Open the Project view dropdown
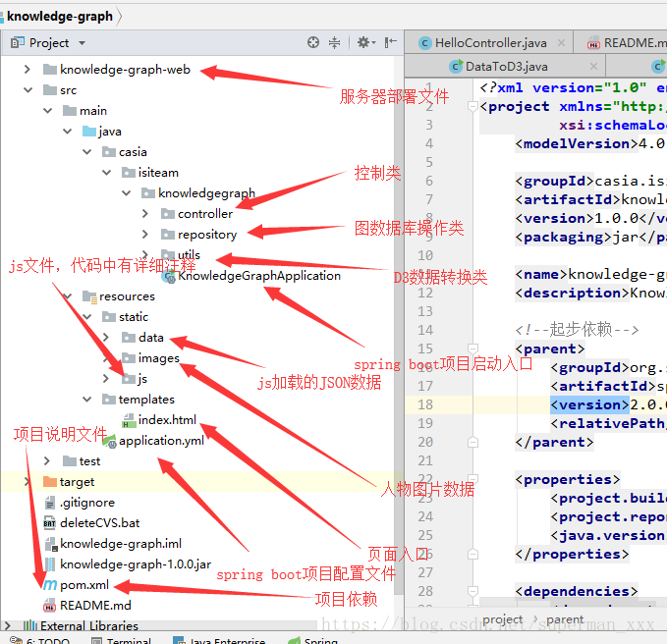This screenshot has width=667, height=644. click(82, 43)
